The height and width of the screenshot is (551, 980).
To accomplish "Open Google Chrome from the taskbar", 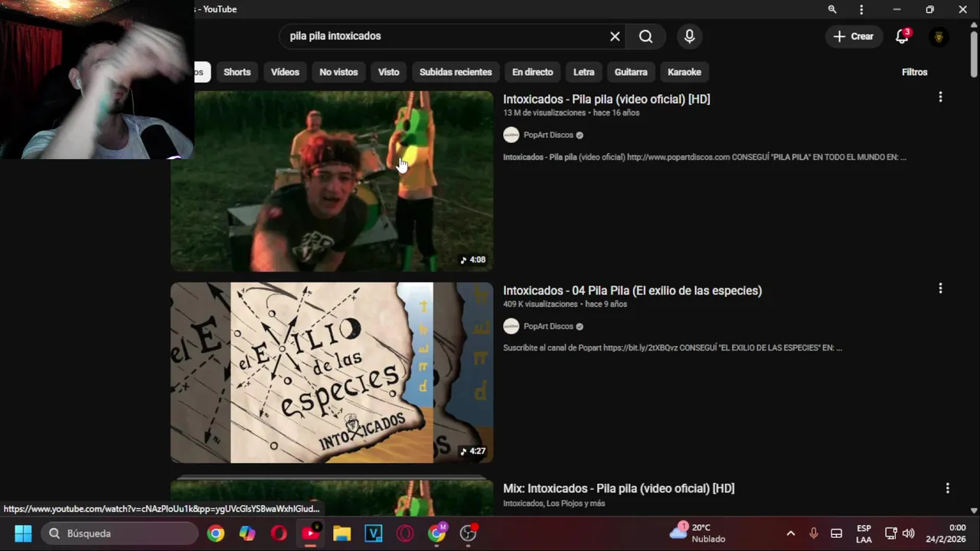I will tap(216, 533).
